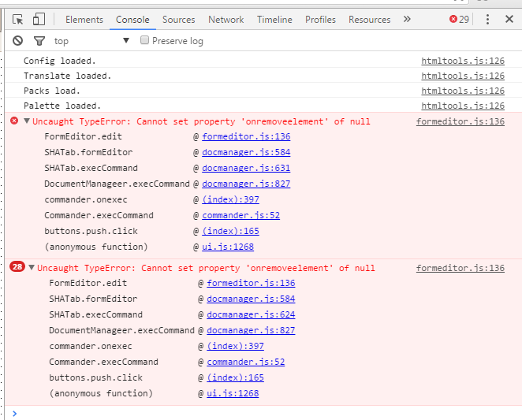Open commander.js:52 link in second stack trace
The width and height of the screenshot is (522, 420).
(x=246, y=362)
